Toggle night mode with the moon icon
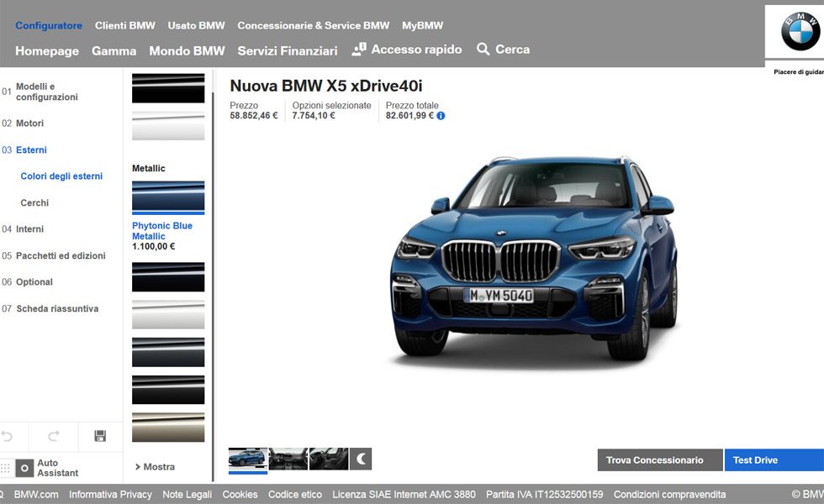This screenshot has width=824, height=504. (360, 459)
